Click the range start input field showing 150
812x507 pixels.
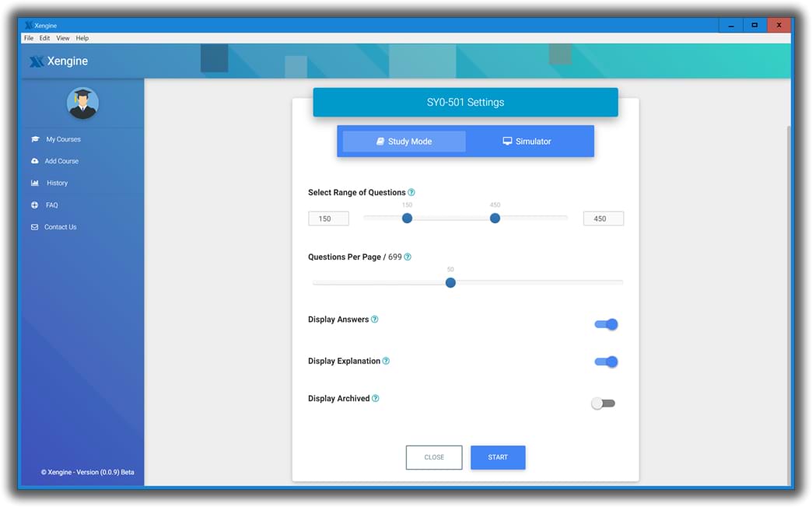point(328,219)
